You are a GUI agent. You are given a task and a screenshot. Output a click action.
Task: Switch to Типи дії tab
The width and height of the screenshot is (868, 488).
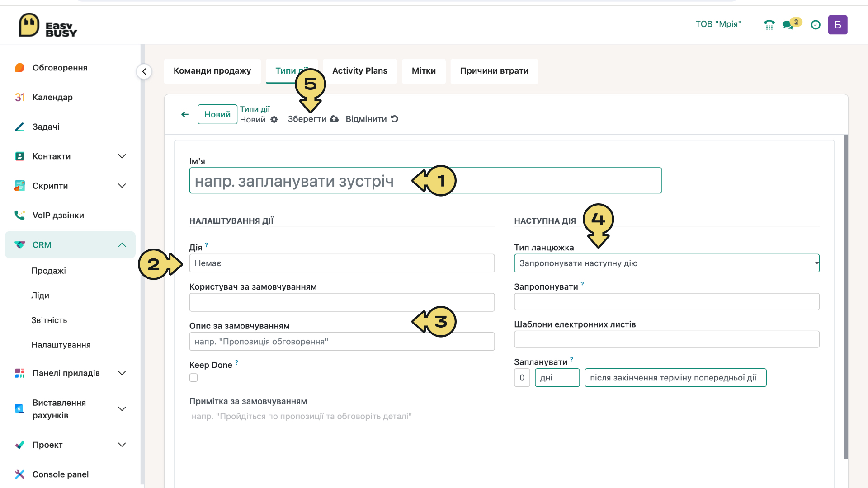(x=292, y=71)
